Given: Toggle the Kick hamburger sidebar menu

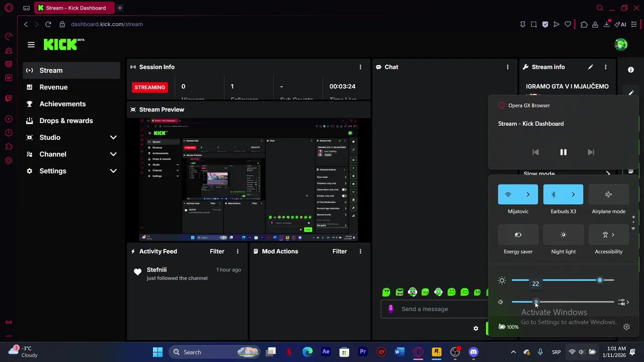Looking at the screenshot, I should pyautogui.click(x=31, y=45).
